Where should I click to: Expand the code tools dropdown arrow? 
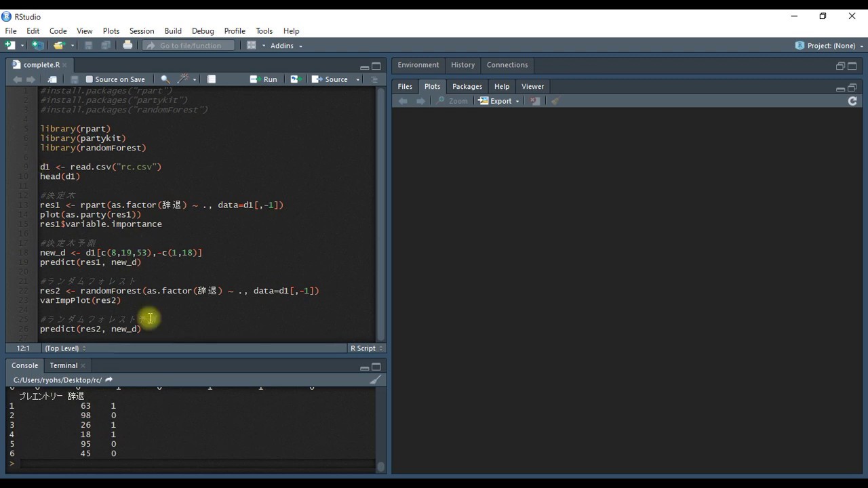pyautogui.click(x=195, y=80)
